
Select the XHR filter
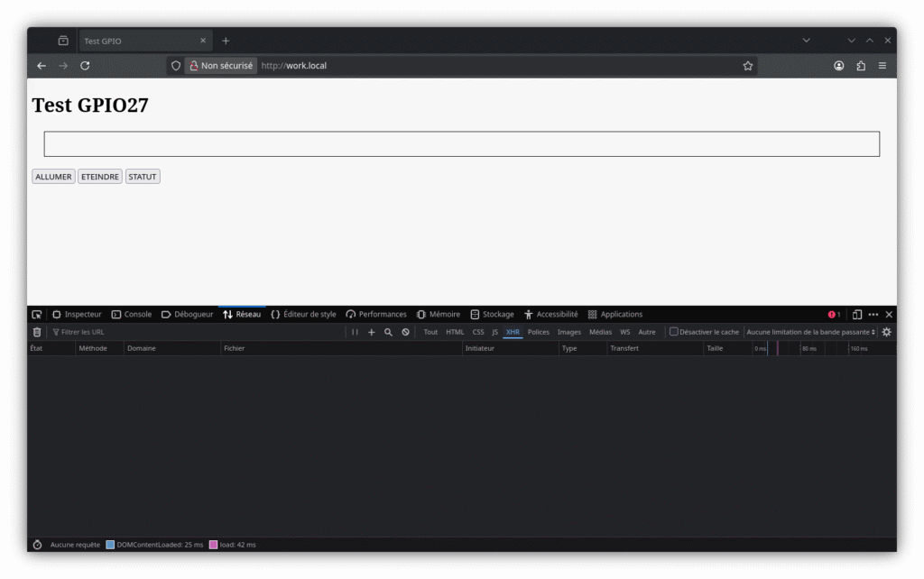[513, 332]
